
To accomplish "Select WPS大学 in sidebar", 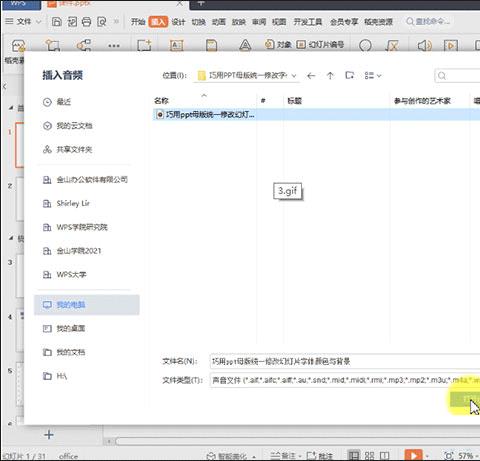I will [65, 275].
